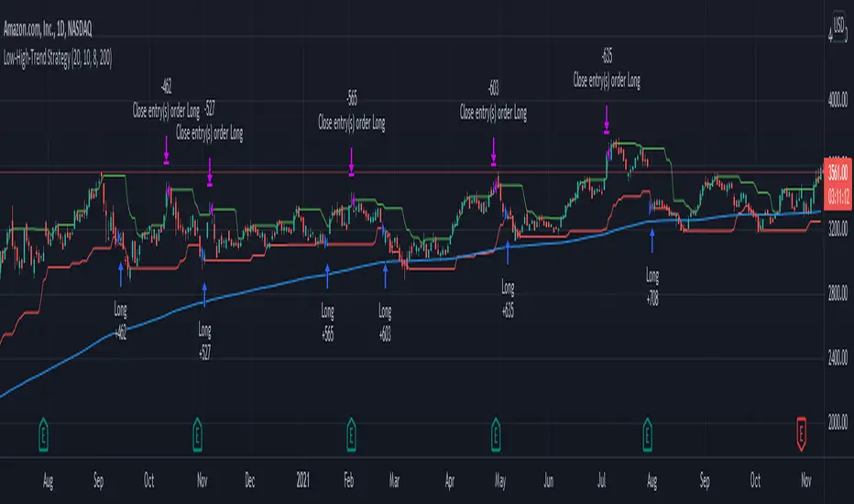Click the earnings marker below August 2021

647,434
